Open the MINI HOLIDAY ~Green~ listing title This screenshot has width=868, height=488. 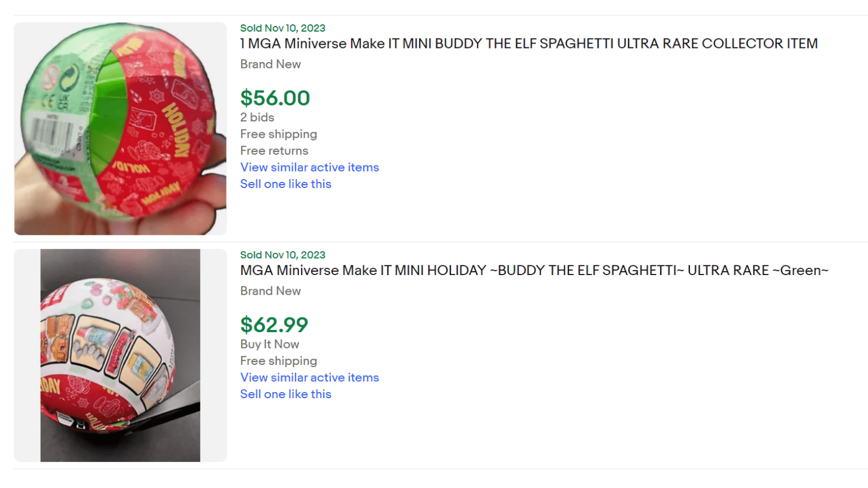[534, 271]
